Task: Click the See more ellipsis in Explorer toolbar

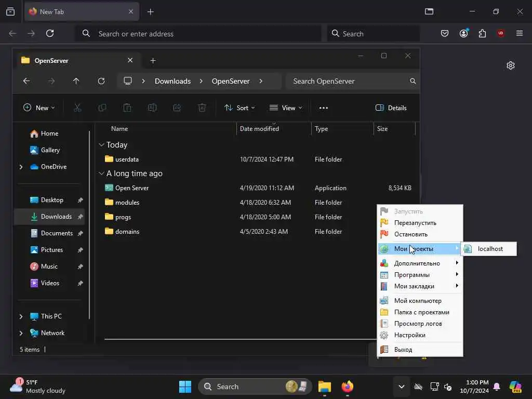Action: pos(323,108)
